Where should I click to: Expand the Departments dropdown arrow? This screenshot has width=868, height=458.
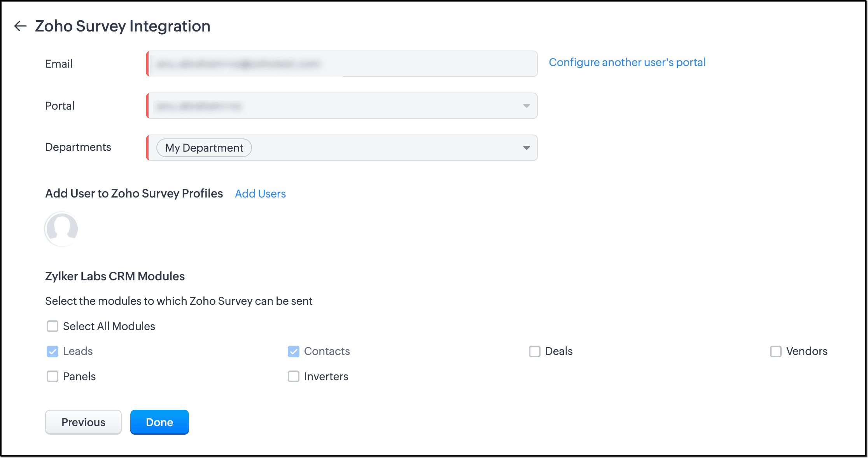click(x=526, y=148)
